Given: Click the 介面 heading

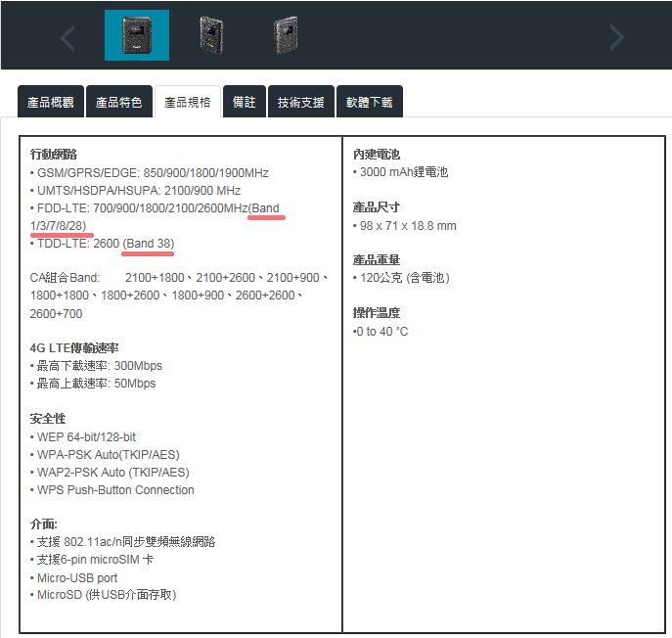Looking at the screenshot, I should [x=44, y=524].
